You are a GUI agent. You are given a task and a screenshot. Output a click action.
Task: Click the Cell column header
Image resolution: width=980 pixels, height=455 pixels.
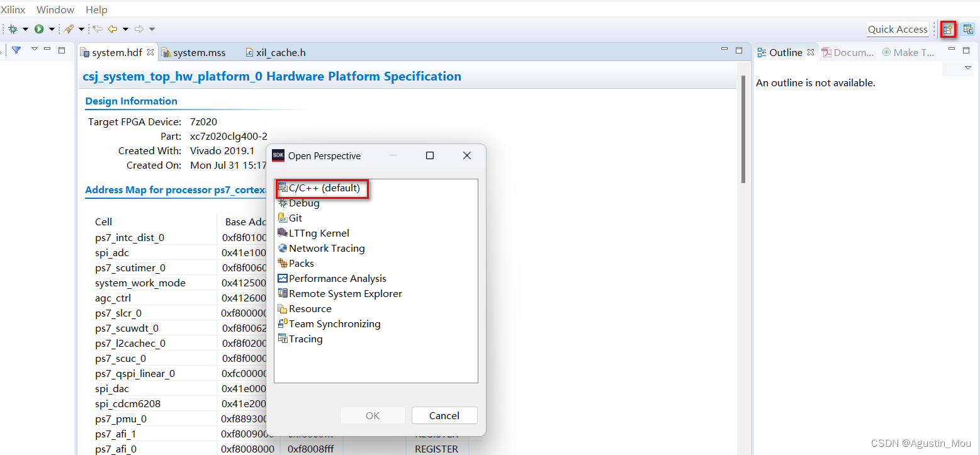tap(104, 222)
